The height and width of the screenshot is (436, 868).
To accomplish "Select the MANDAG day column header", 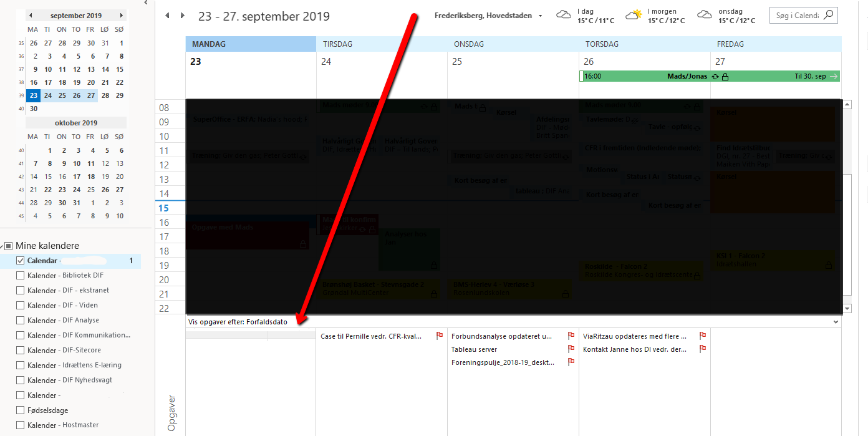I will click(251, 44).
